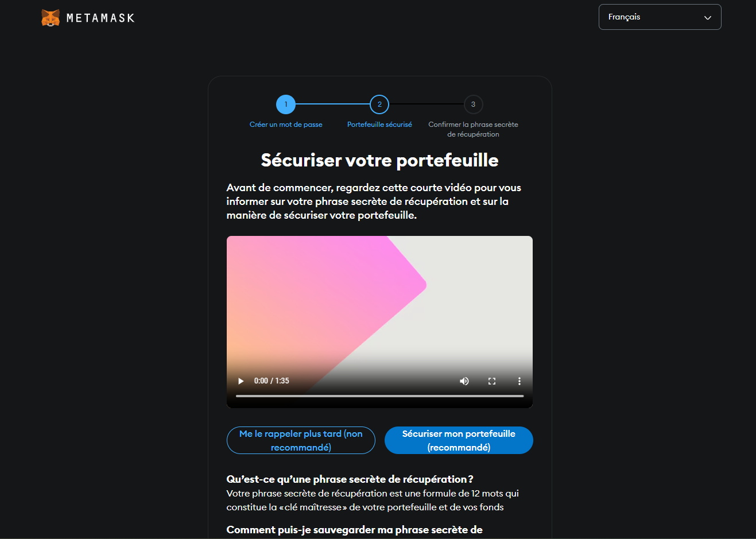
Task: Click "Me le rappeler plus tard" button
Action: pos(301,440)
